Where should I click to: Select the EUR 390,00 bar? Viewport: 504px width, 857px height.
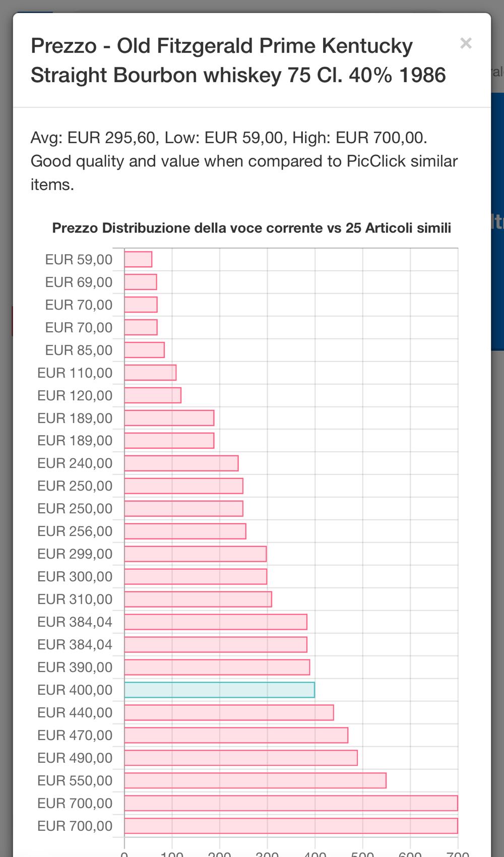[217, 667]
